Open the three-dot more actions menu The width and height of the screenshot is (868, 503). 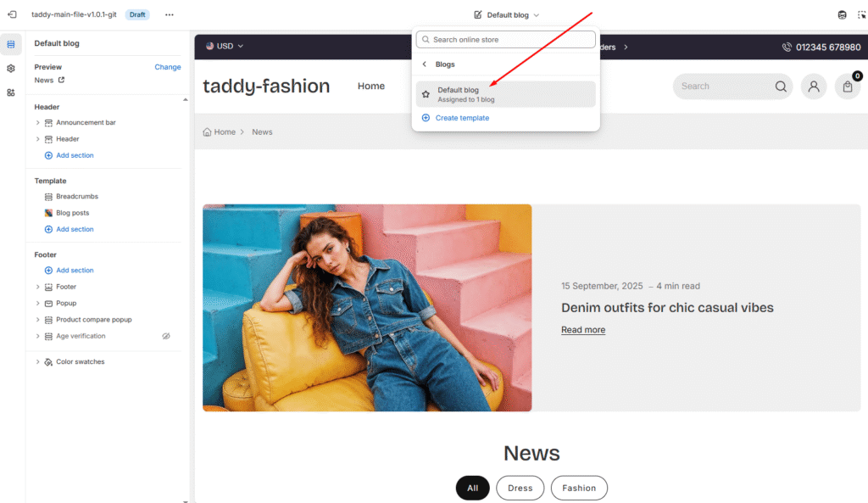(170, 14)
